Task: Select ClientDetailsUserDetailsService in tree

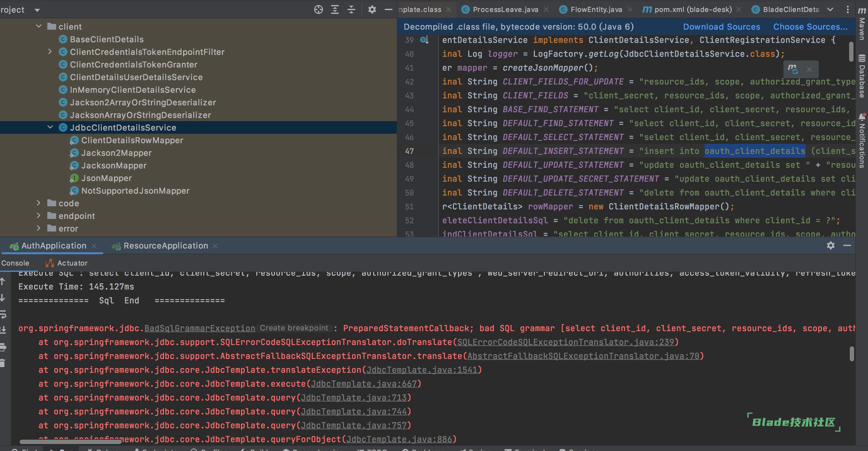Action: 136,77
